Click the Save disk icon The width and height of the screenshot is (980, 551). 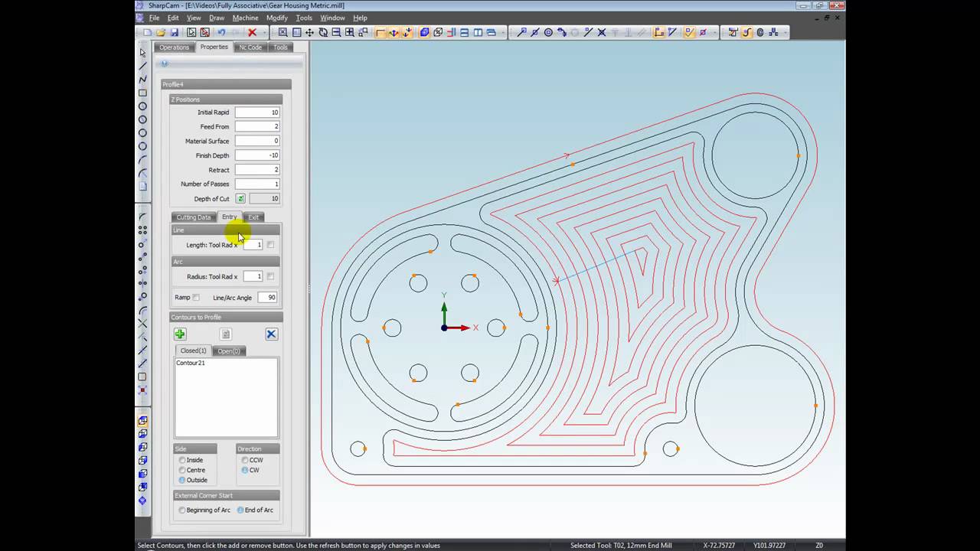[x=175, y=32]
